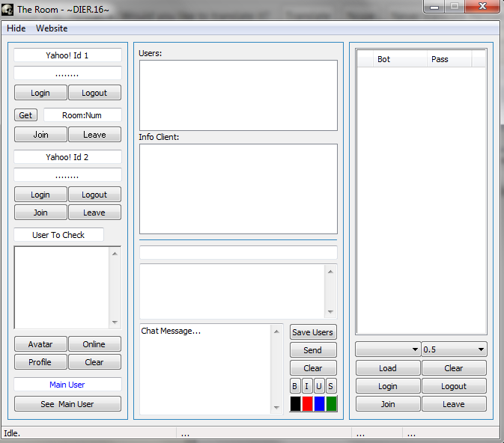Click the Save Users button
Image resolution: width=504 pixels, height=443 pixels.
pyautogui.click(x=313, y=332)
